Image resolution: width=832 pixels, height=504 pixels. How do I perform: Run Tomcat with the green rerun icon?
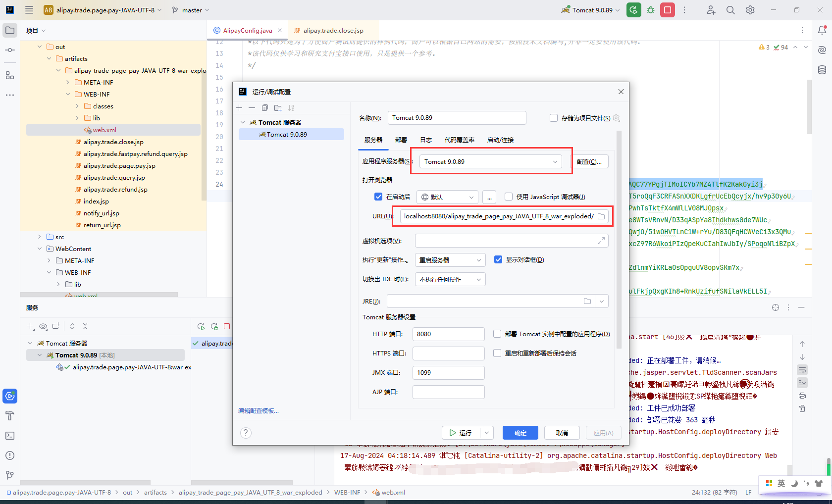[633, 10]
